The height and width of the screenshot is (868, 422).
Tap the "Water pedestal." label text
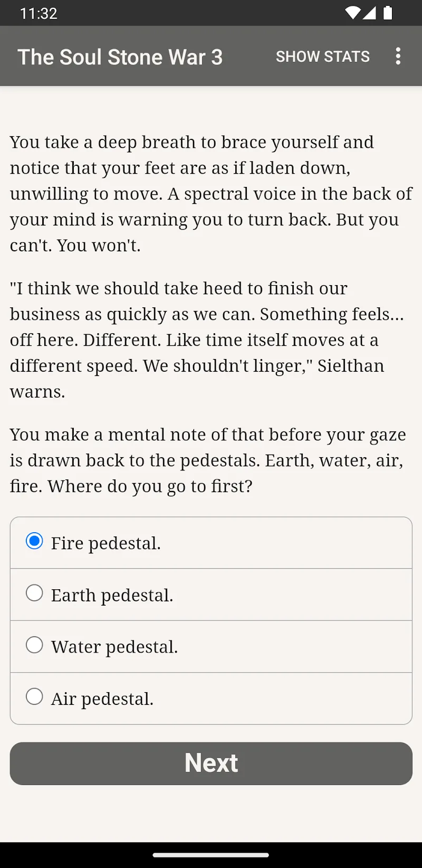pos(114,647)
